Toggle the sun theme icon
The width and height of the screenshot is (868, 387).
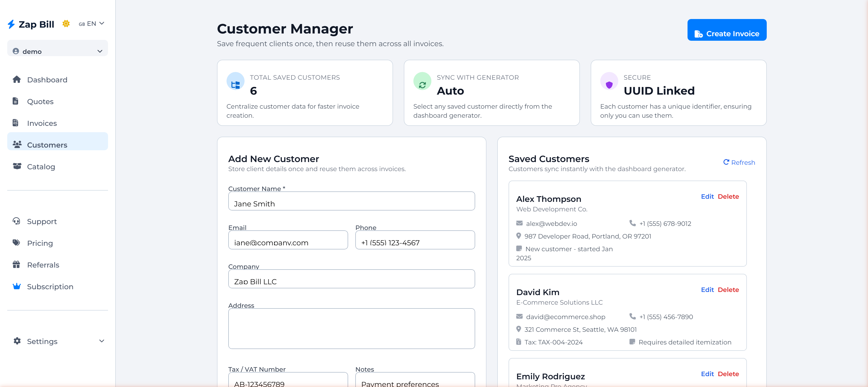point(66,24)
